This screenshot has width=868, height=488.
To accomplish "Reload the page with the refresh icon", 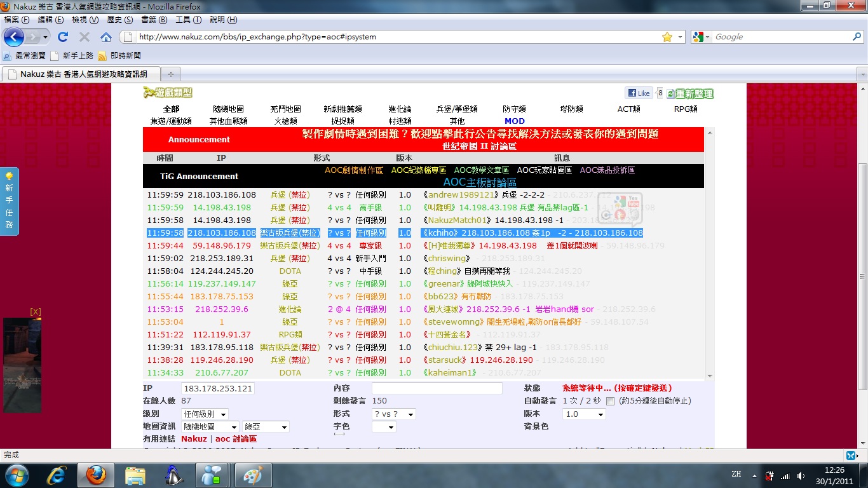I will (62, 37).
